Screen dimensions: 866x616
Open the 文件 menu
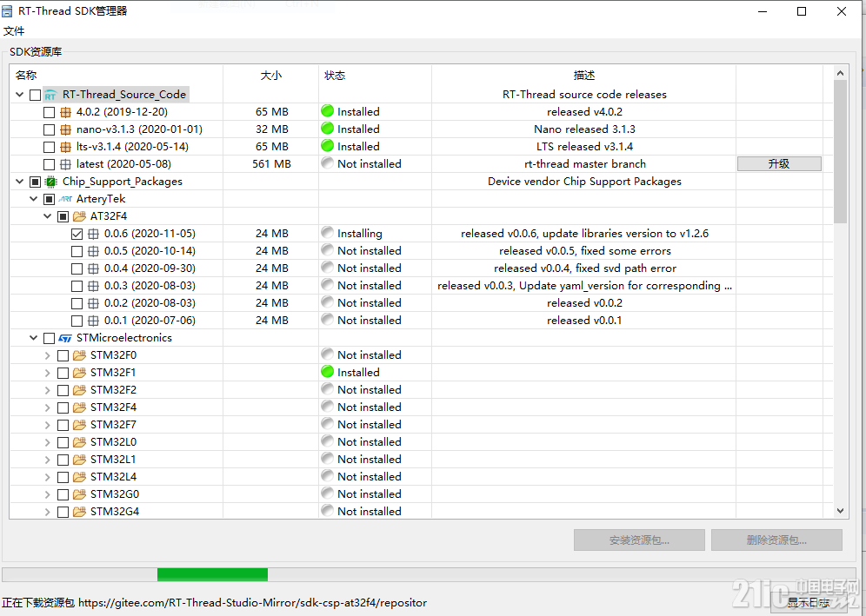[15, 31]
